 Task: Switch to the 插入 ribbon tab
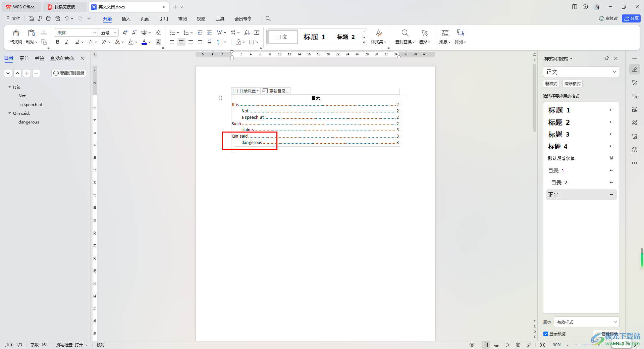coord(126,19)
